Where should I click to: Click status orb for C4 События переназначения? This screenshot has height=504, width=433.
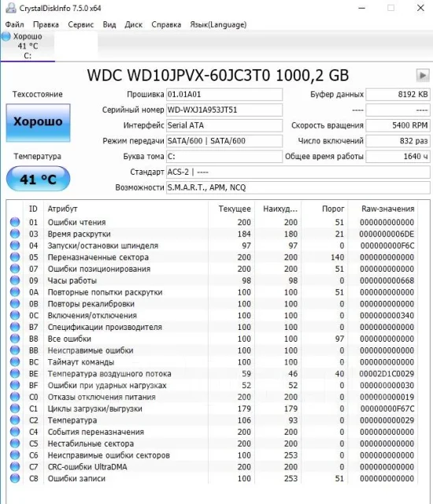click(15, 432)
